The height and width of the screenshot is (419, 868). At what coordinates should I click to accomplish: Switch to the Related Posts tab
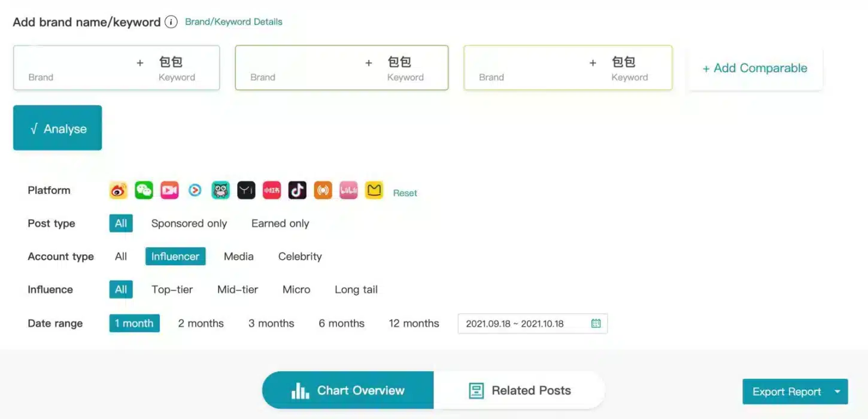point(519,391)
